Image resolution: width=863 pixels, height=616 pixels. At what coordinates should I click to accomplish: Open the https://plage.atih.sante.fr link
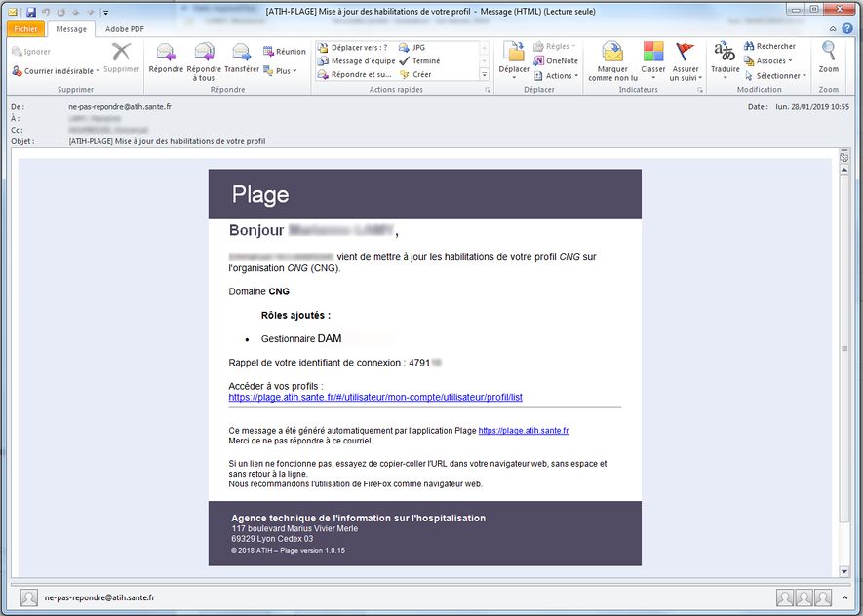(524, 431)
